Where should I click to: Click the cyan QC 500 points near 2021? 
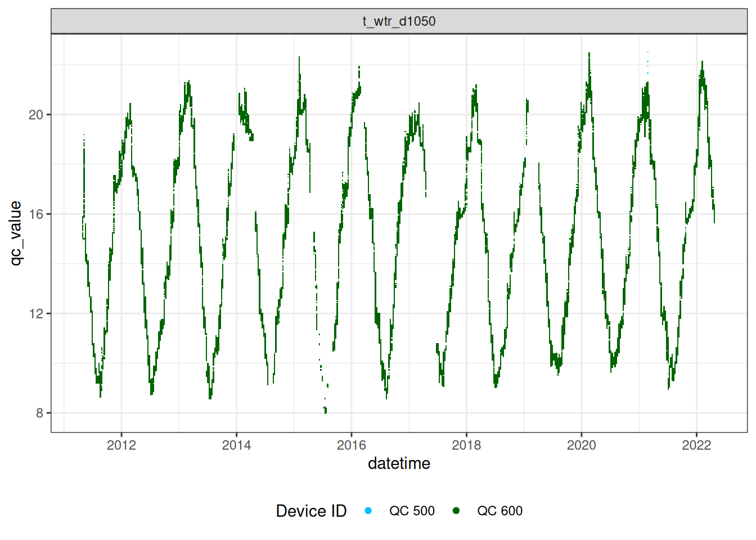[647, 62]
